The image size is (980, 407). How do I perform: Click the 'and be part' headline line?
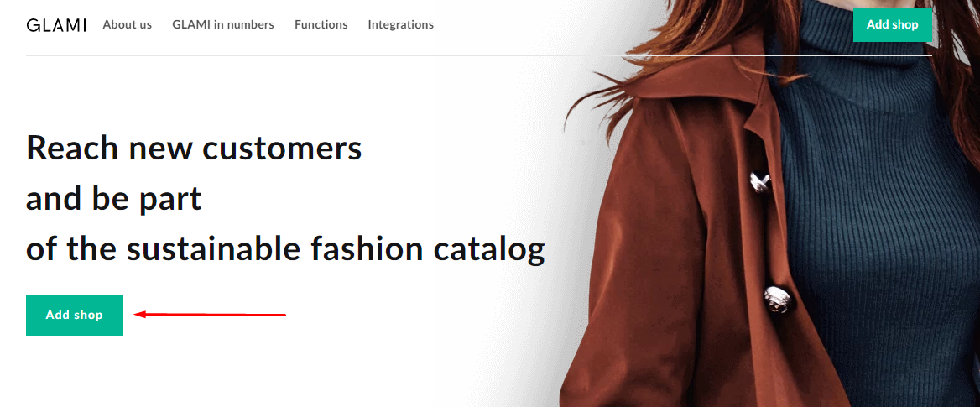click(x=114, y=199)
